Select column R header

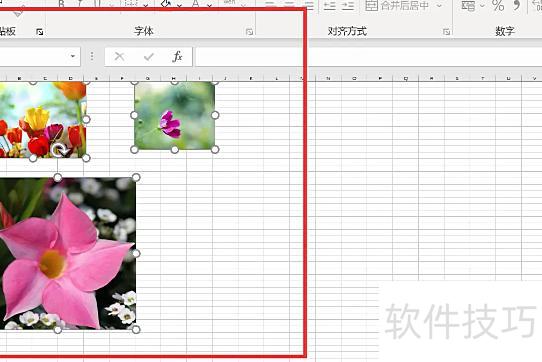point(431,78)
